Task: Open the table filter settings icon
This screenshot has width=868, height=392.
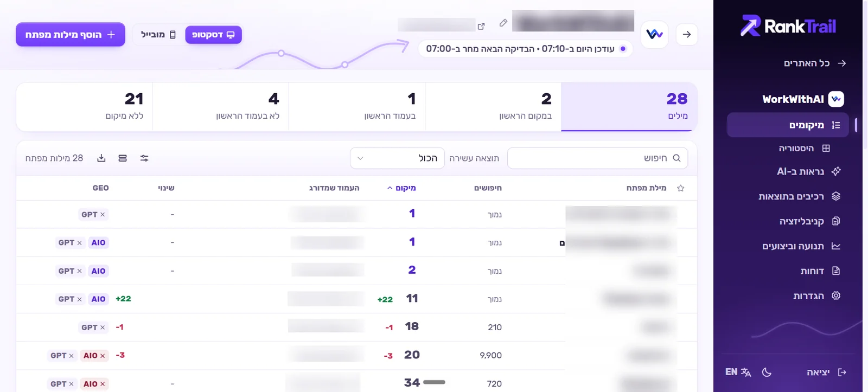Action: tap(144, 158)
